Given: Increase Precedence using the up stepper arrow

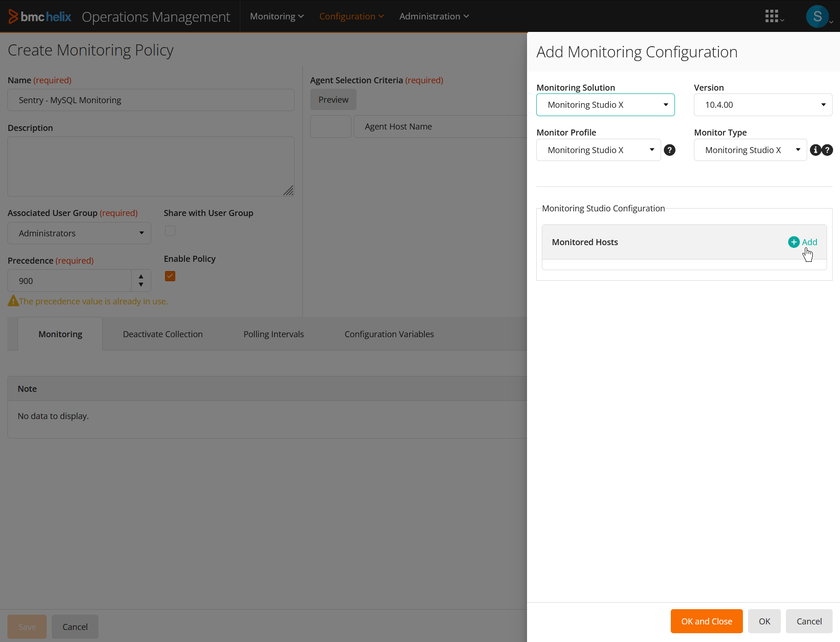Looking at the screenshot, I should coord(141,277).
